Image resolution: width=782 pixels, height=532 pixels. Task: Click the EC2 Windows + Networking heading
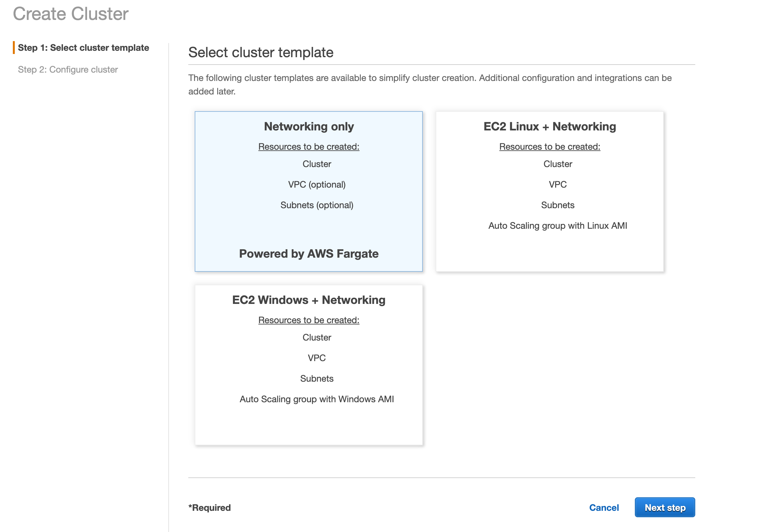[308, 300]
